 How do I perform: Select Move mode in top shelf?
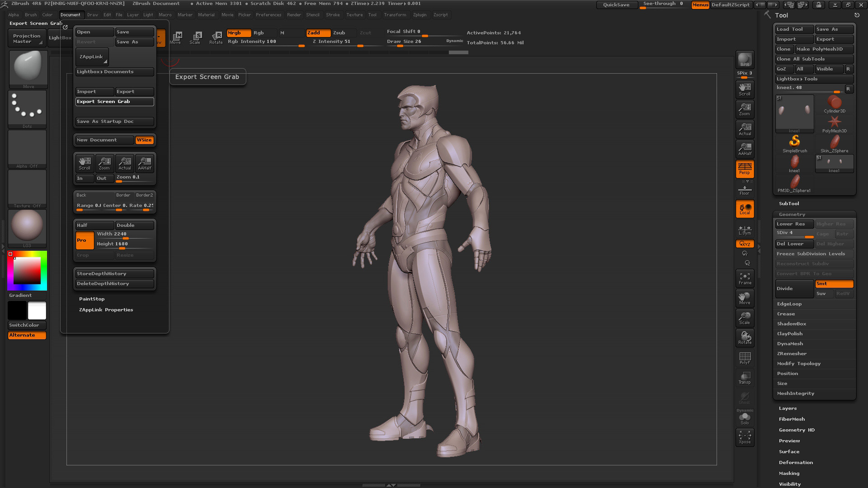[x=175, y=38]
